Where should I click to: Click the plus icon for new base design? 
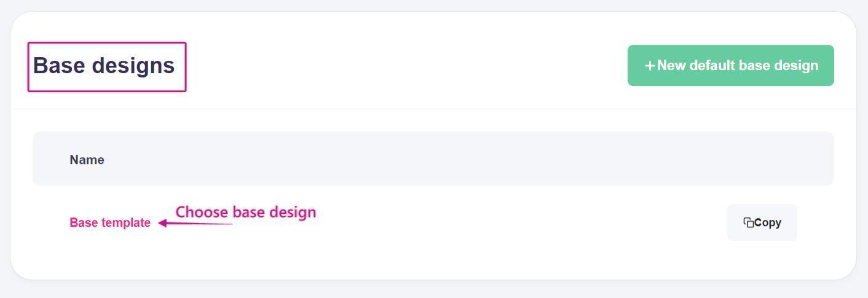(649, 66)
